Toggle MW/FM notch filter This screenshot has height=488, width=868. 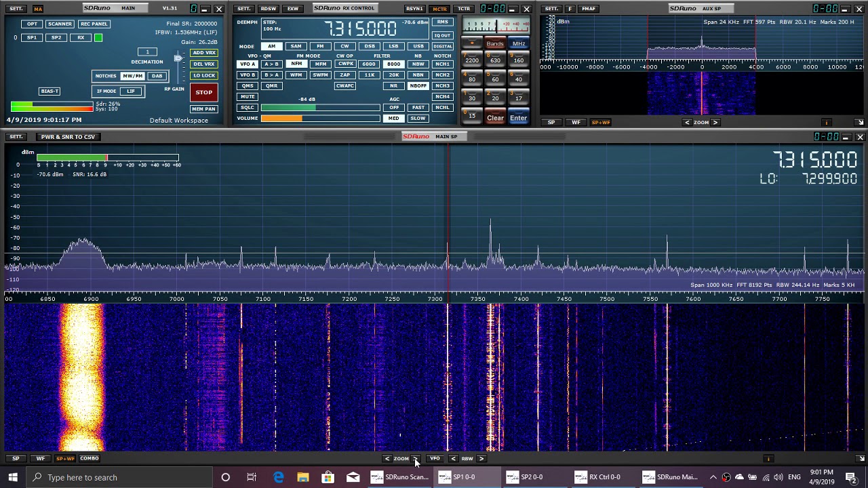(133, 76)
